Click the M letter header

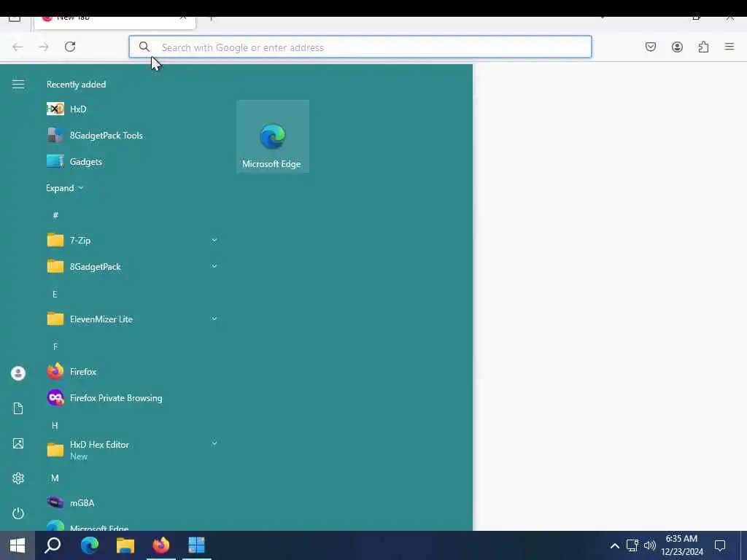click(x=55, y=478)
